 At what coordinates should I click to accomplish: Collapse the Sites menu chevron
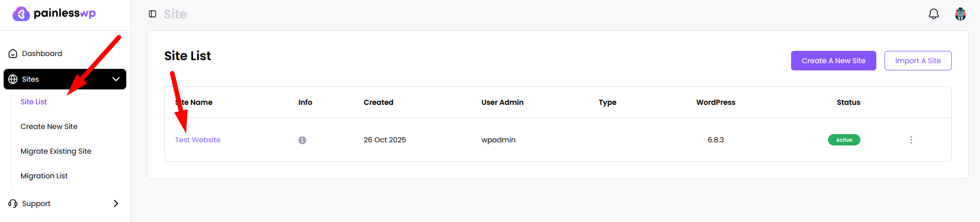[x=116, y=79]
